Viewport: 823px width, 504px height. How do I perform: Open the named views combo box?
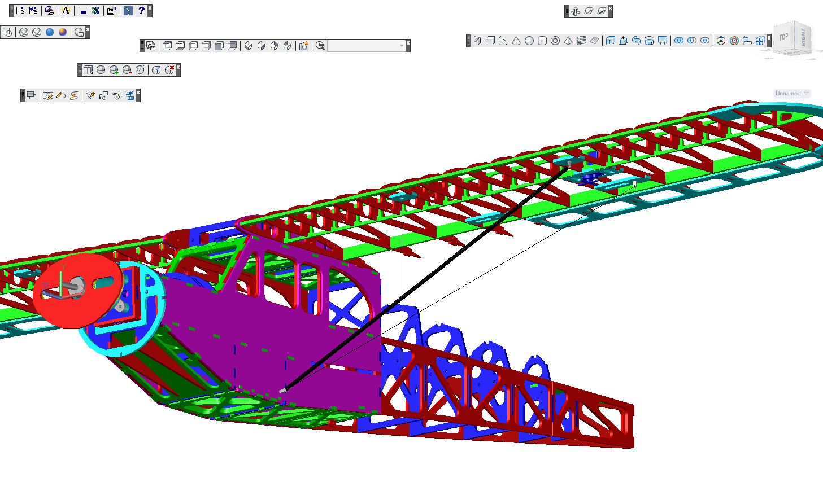(x=368, y=46)
